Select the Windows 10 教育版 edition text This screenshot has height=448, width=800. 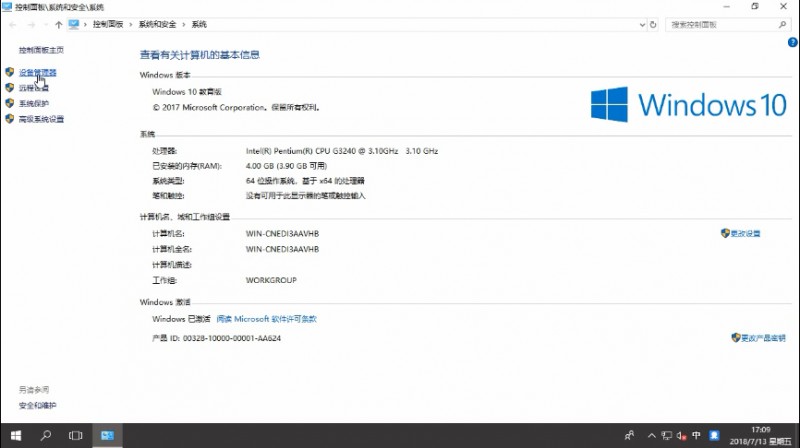187,92
